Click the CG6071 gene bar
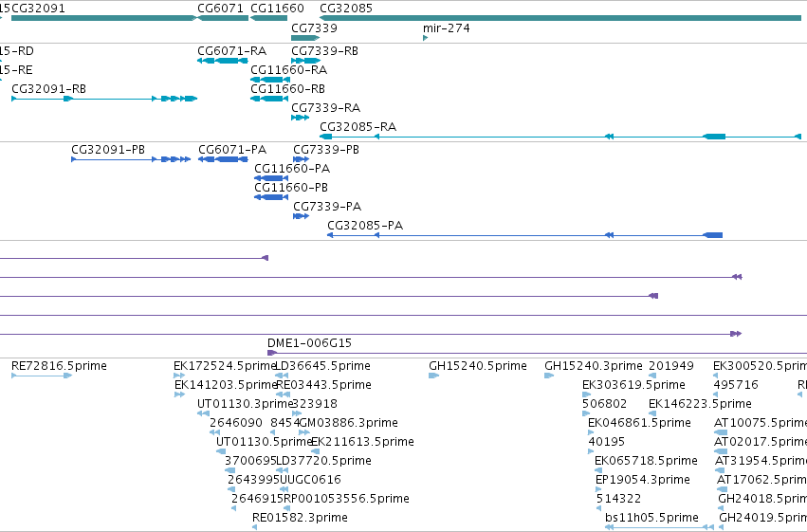The width and height of the screenshot is (807, 532). coord(223,18)
